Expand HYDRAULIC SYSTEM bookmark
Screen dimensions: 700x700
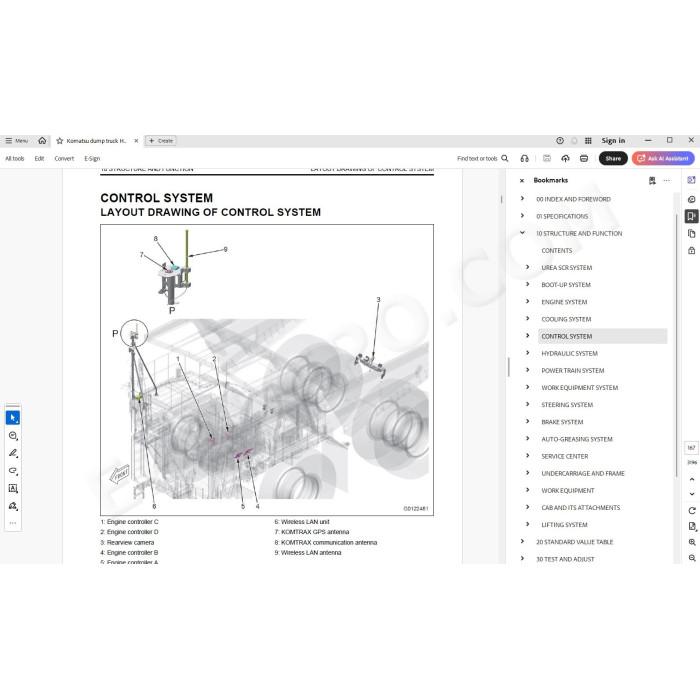click(x=527, y=353)
